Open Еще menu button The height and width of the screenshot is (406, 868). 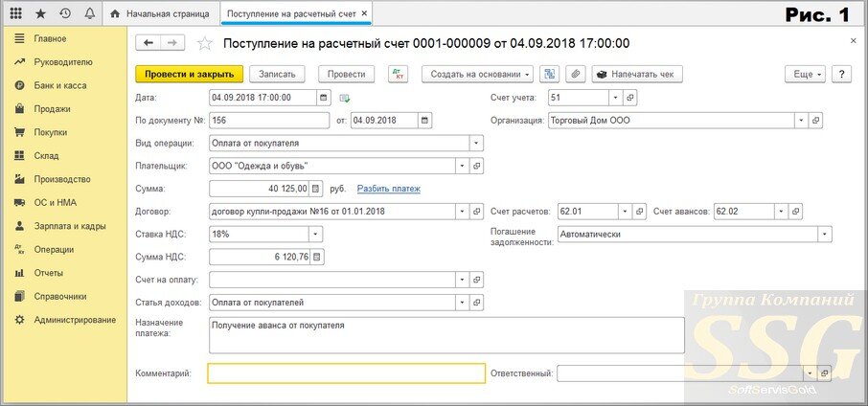pos(805,74)
